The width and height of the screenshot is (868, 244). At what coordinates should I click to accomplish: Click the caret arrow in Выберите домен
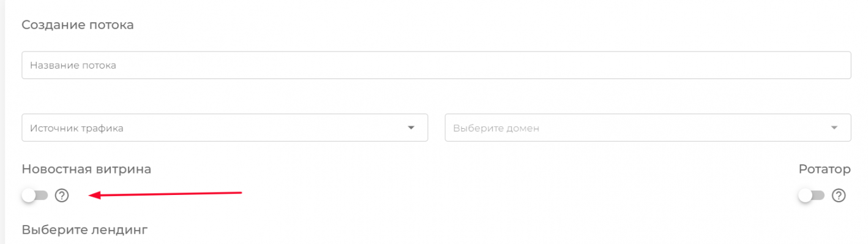pyautogui.click(x=834, y=128)
